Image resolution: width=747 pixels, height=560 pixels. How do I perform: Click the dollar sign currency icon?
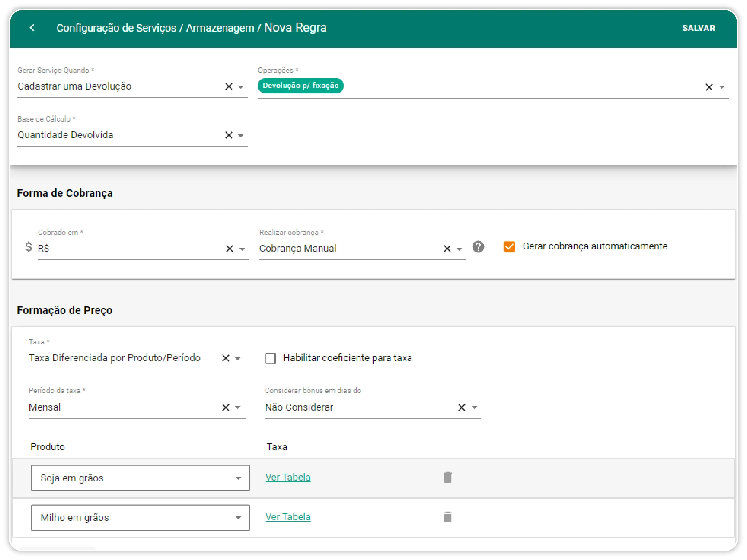pos(29,247)
